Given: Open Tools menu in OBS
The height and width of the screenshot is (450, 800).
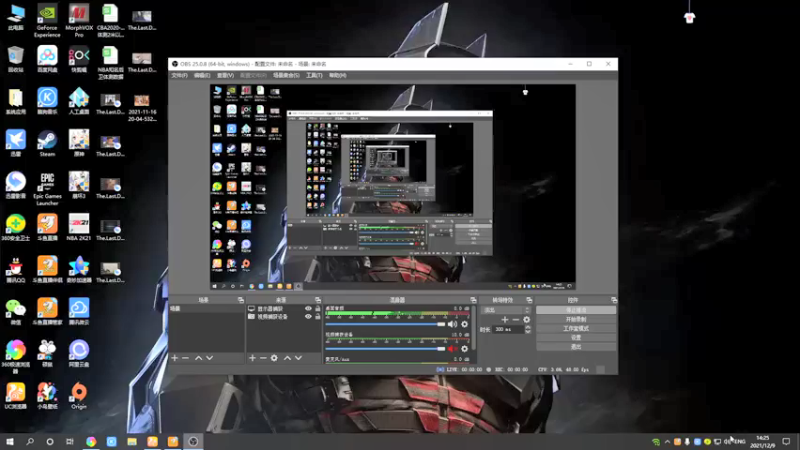Looking at the screenshot, I should coord(314,76).
